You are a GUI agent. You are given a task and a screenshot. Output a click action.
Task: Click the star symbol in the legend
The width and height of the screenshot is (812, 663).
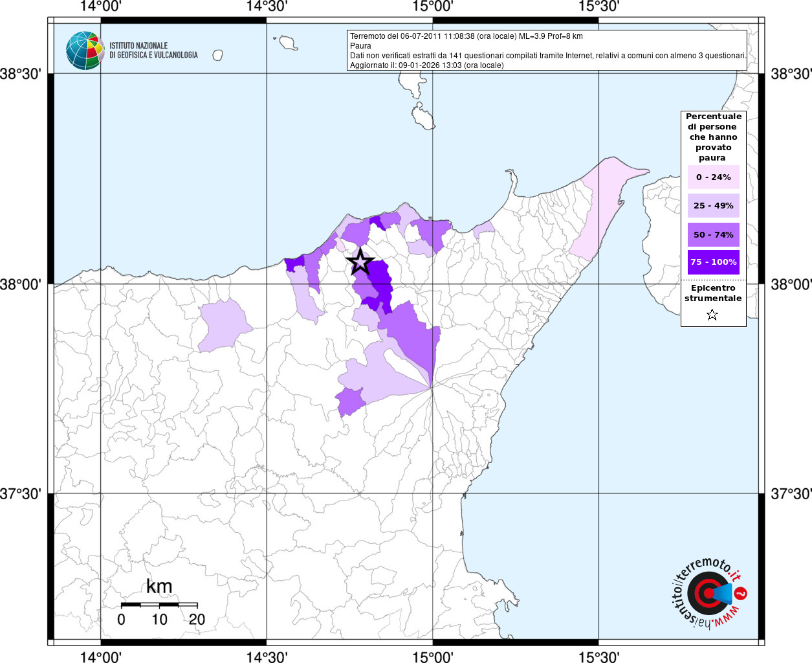(x=712, y=315)
